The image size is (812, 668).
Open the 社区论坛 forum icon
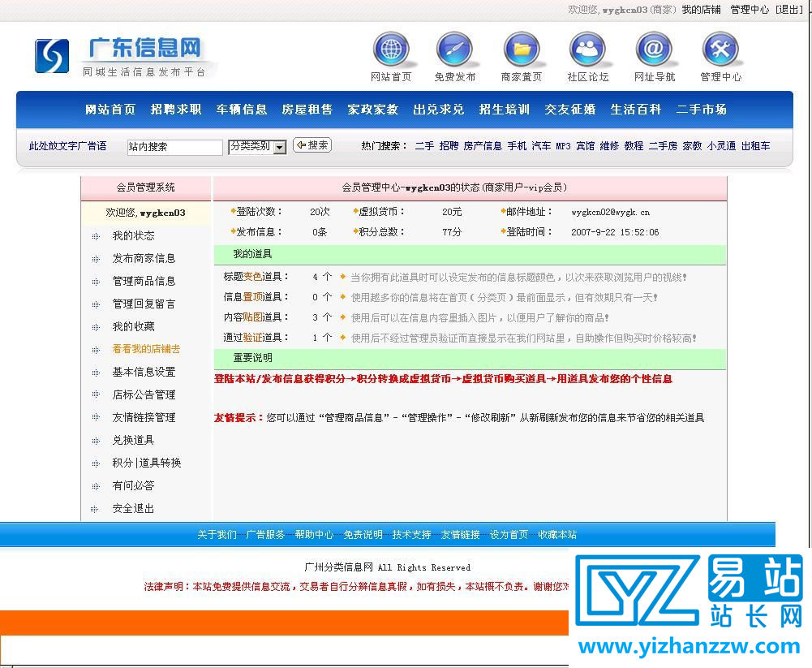coord(587,50)
